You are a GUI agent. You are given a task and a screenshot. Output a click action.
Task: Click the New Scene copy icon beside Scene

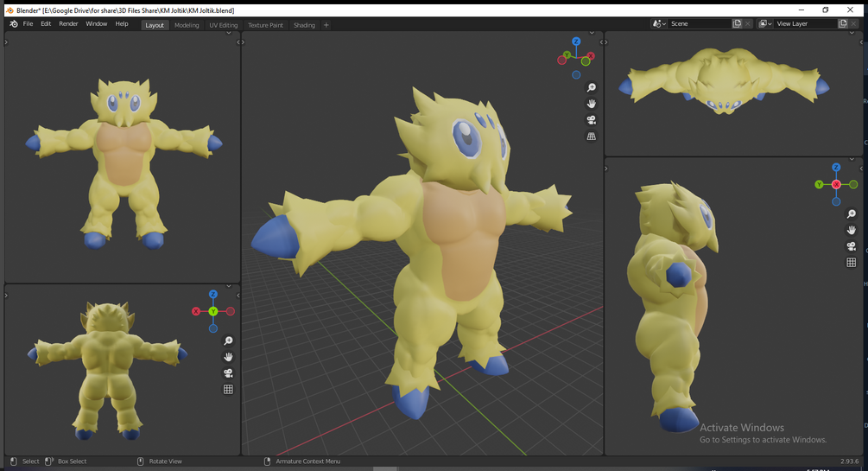pyautogui.click(x=737, y=24)
